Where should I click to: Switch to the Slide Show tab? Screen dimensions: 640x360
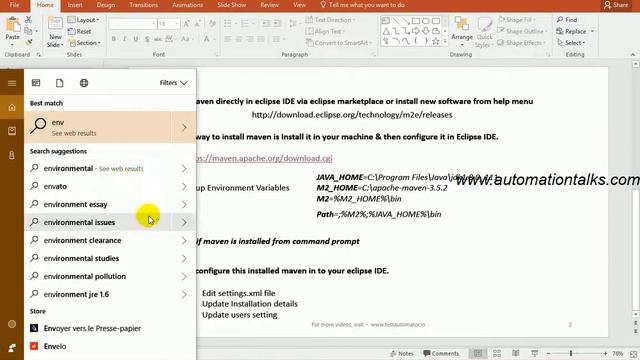point(231,5)
